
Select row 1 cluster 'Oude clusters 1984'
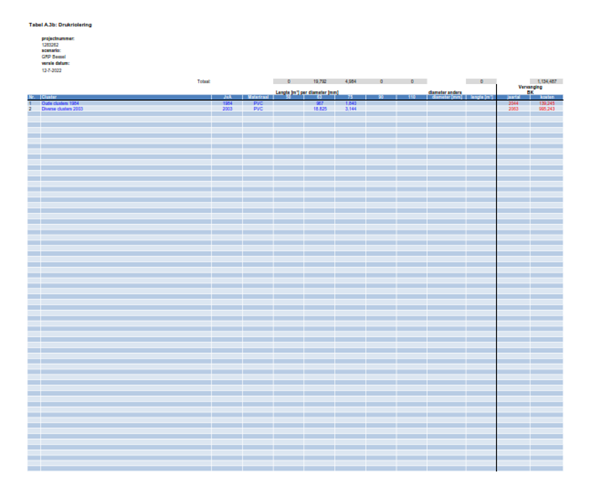[x=61, y=103]
